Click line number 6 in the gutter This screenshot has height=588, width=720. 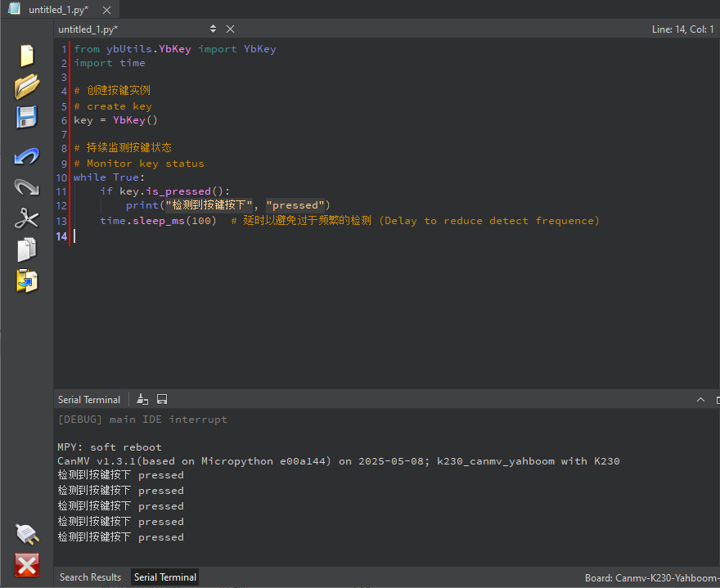tap(65, 121)
